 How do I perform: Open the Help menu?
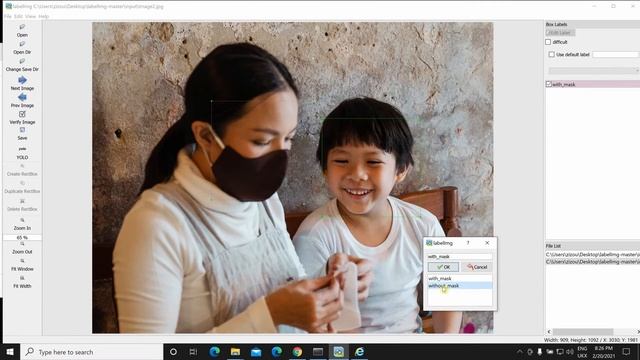click(x=44, y=16)
